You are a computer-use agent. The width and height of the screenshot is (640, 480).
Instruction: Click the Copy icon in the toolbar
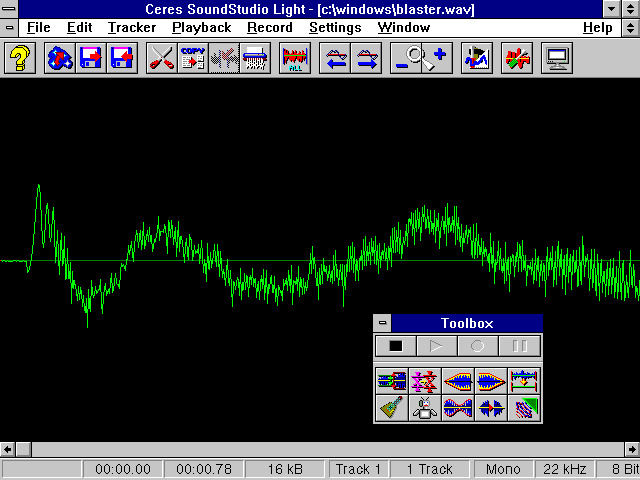(x=193, y=58)
